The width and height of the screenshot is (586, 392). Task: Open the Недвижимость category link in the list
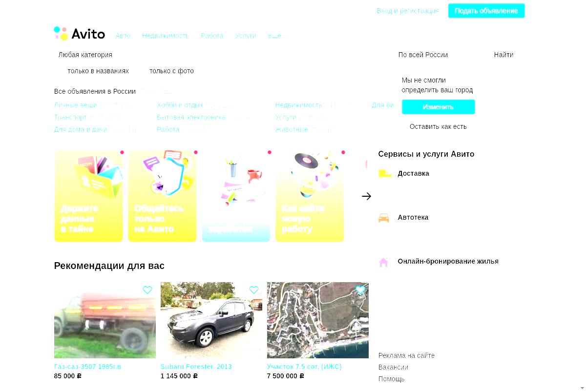(298, 105)
